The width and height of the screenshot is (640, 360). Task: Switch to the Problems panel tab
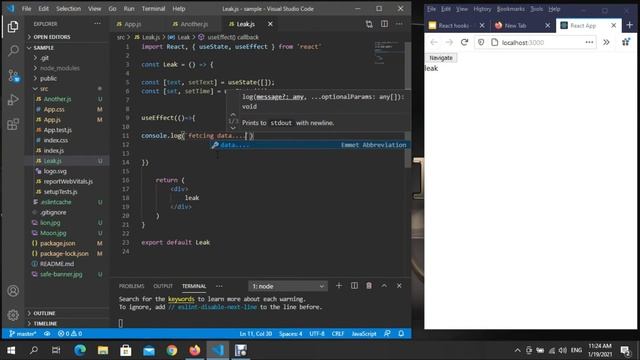coord(131,286)
